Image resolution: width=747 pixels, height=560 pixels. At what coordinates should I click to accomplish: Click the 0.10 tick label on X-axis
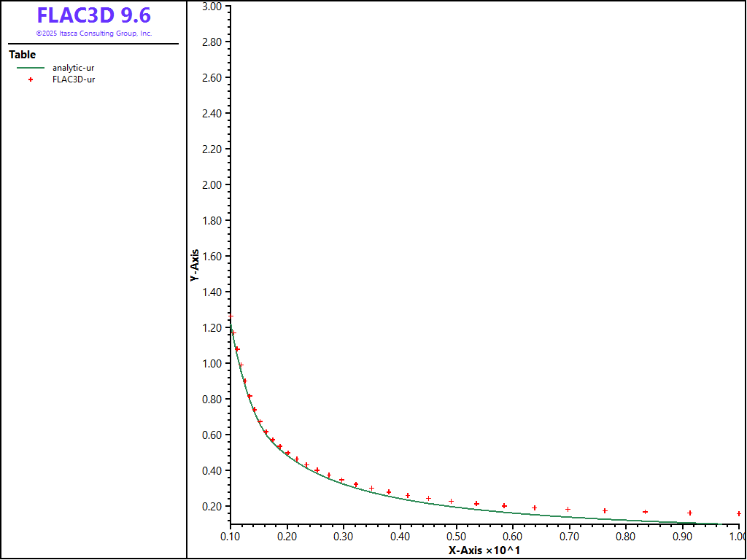(231, 537)
